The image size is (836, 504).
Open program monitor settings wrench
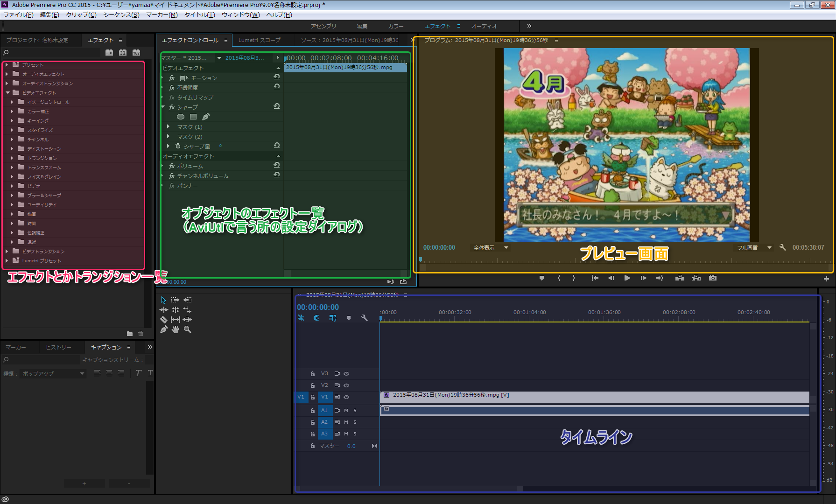783,247
